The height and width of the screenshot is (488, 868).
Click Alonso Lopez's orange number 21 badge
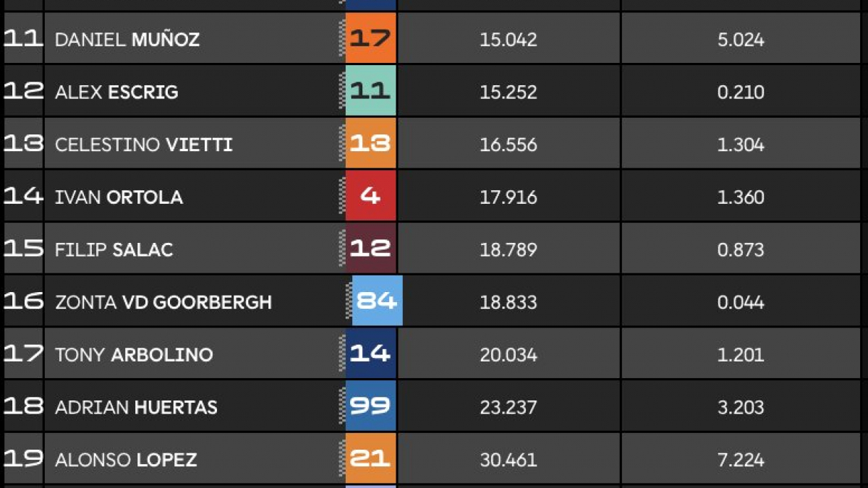click(370, 458)
